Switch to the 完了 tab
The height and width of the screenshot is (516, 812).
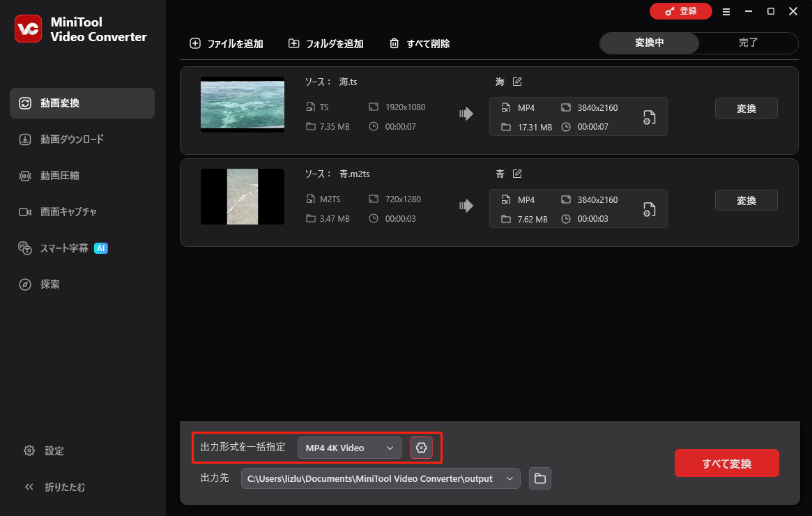(748, 43)
